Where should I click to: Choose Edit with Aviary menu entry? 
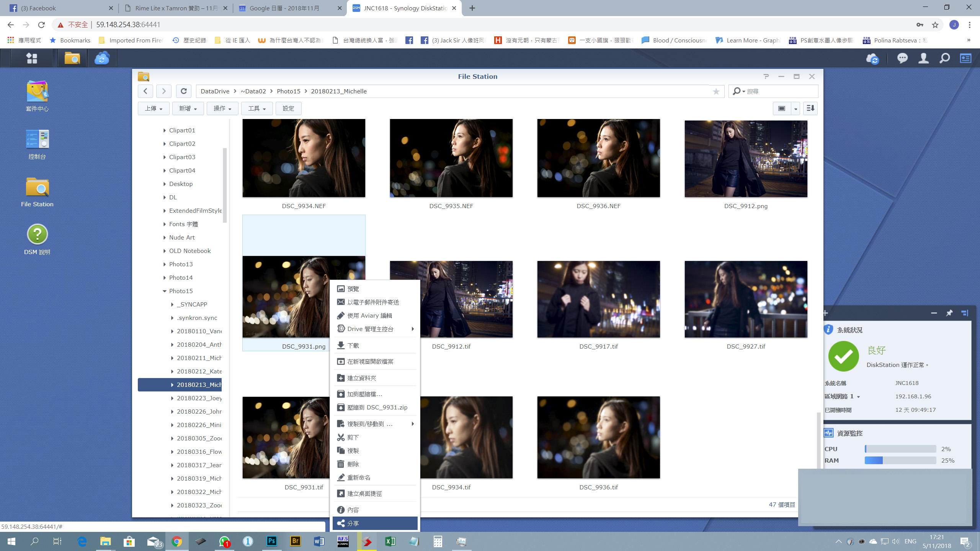point(375,316)
